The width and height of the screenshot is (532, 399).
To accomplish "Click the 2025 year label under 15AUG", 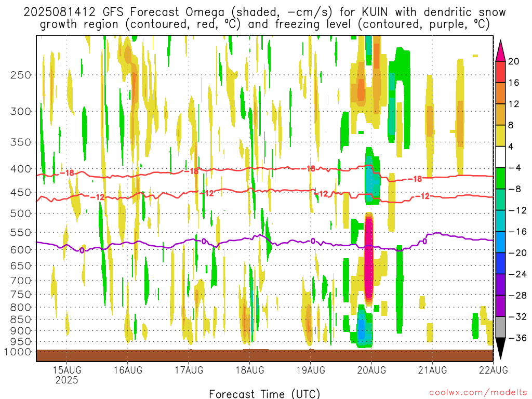I will tap(67, 380).
